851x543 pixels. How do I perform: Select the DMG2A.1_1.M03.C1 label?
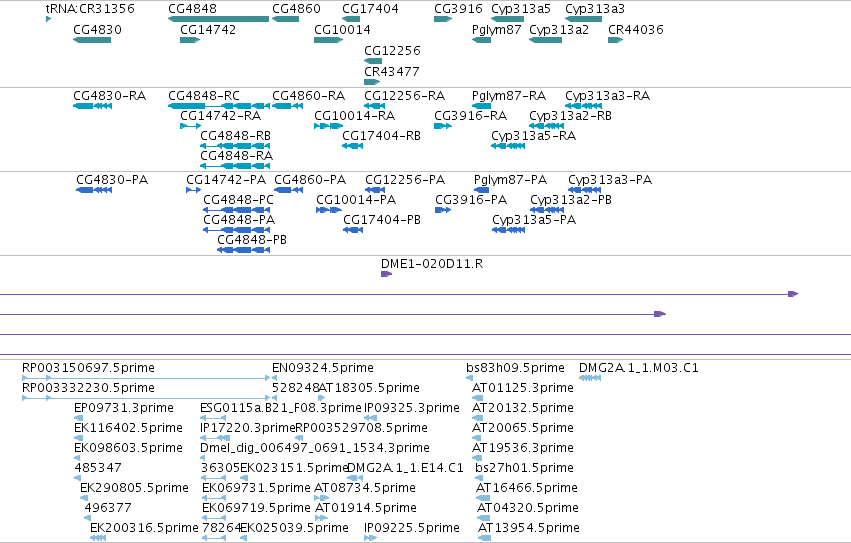[639, 368]
